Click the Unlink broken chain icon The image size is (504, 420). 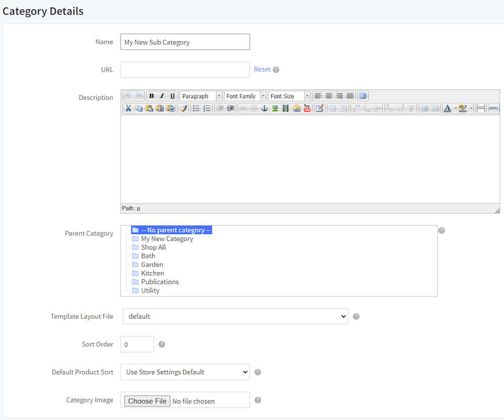click(254, 108)
